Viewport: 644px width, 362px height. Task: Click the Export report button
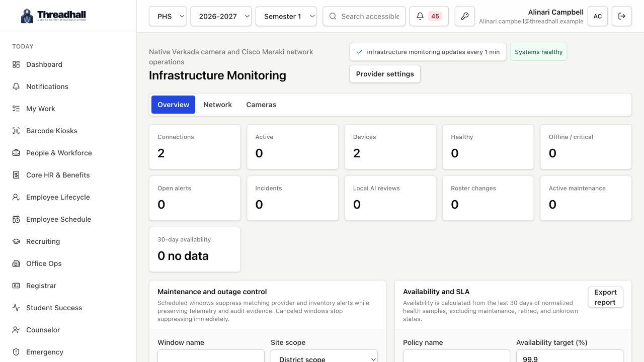[605, 297]
